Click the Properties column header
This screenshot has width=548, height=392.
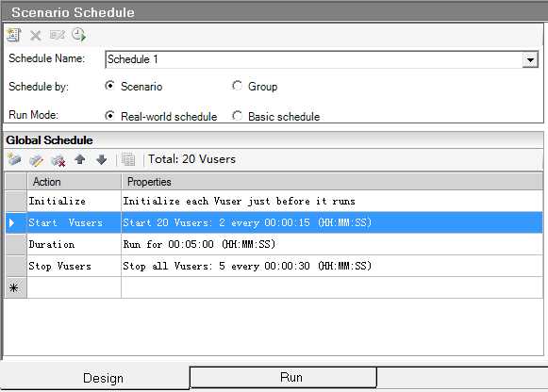click(332, 182)
